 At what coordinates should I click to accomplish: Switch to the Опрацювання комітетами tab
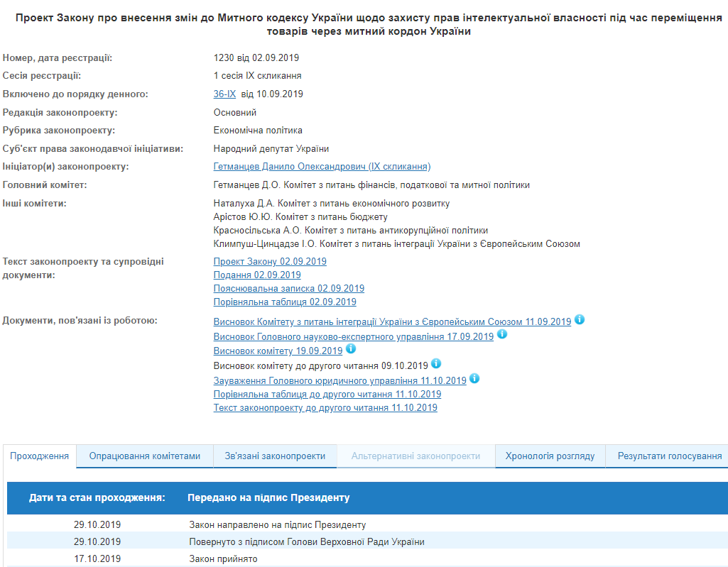tap(145, 456)
